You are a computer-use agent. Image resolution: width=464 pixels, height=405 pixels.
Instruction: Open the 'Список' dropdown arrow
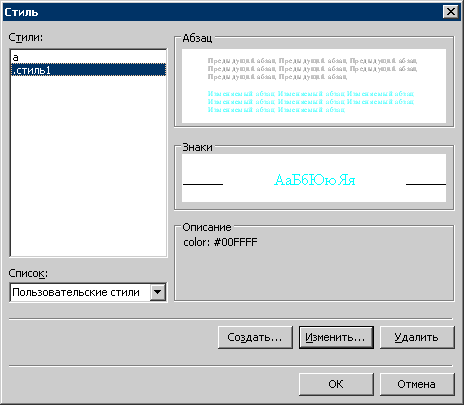coord(158,292)
